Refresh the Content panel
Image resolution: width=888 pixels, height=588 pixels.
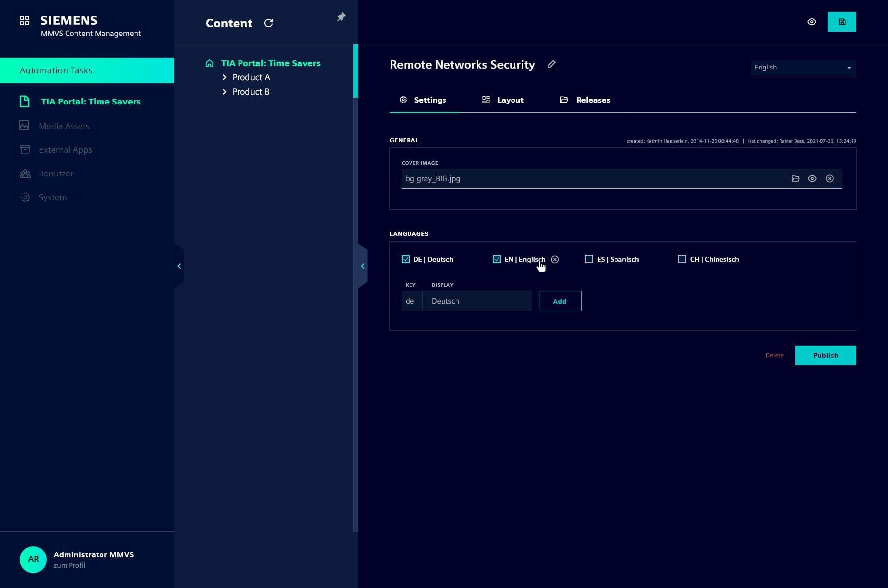(269, 23)
